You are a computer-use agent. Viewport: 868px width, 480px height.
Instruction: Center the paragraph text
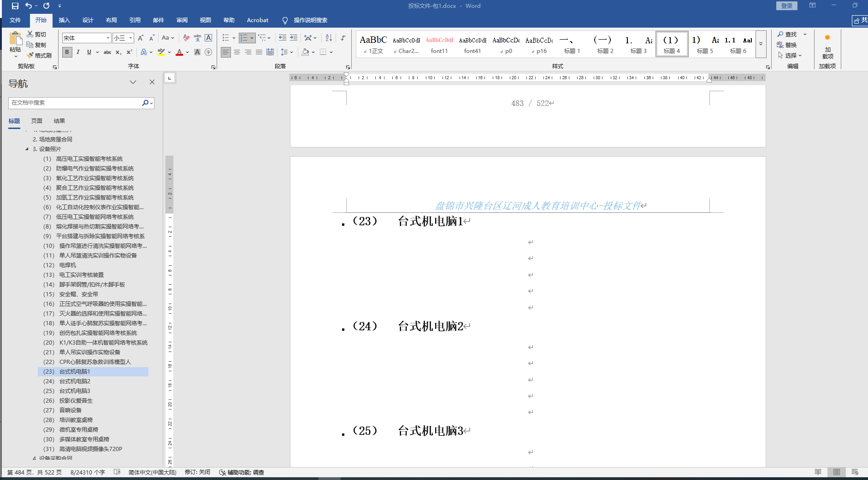(x=237, y=52)
